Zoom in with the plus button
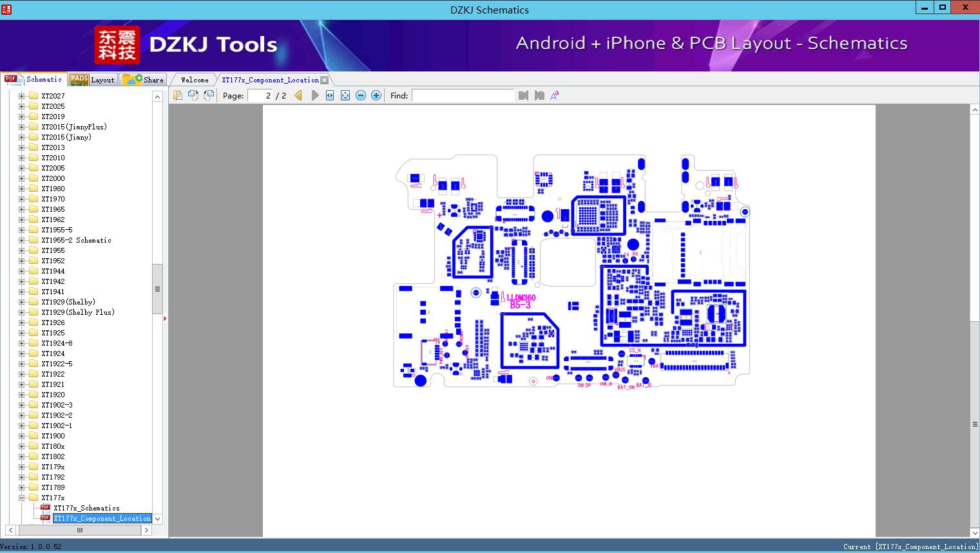The height and width of the screenshot is (553, 980). (x=376, y=95)
